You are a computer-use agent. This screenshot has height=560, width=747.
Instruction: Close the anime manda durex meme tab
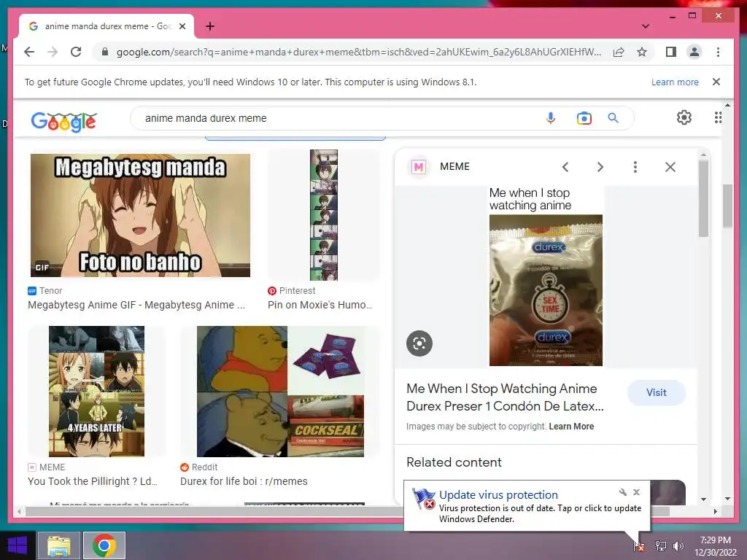(182, 26)
